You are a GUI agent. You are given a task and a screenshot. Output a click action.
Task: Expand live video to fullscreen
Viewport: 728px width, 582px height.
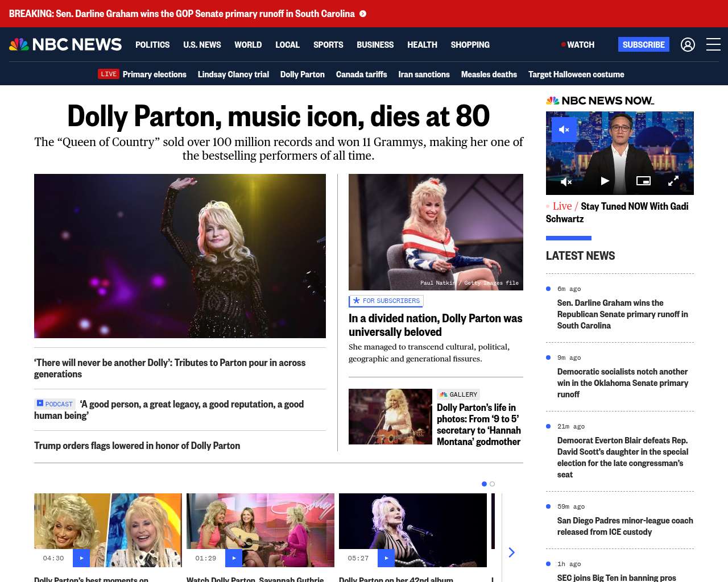[x=673, y=181]
